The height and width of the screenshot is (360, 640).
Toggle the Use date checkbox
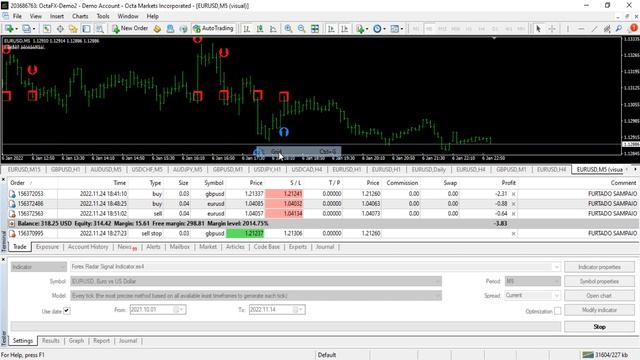tap(67, 311)
